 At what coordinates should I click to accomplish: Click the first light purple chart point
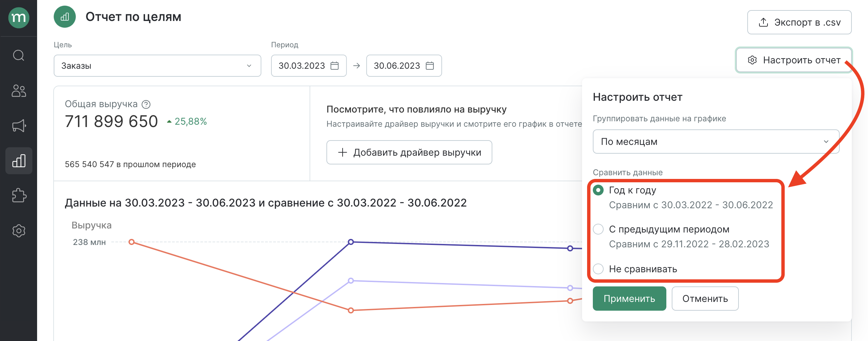(351, 281)
